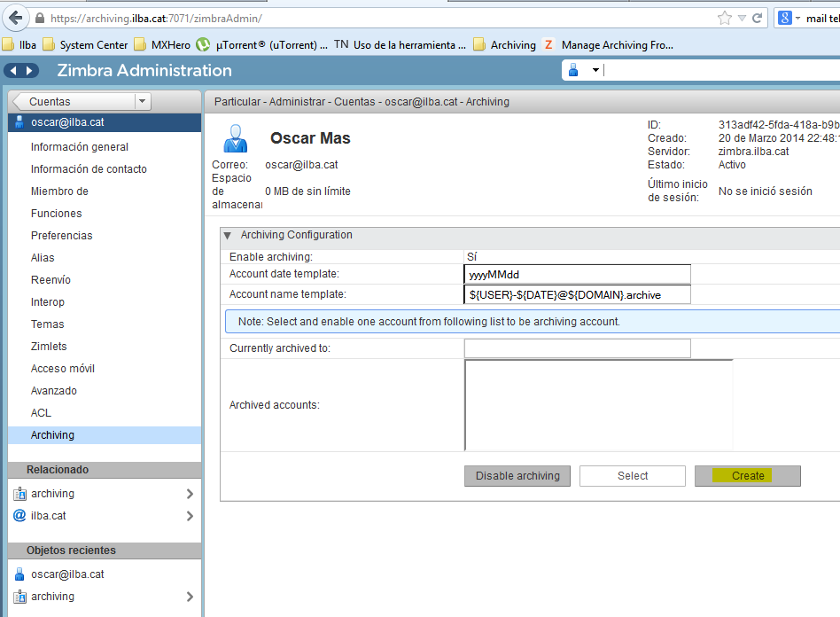Open the Cuentas dropdown arrow
The image size is (840, 617).
(x=142, y=101)
